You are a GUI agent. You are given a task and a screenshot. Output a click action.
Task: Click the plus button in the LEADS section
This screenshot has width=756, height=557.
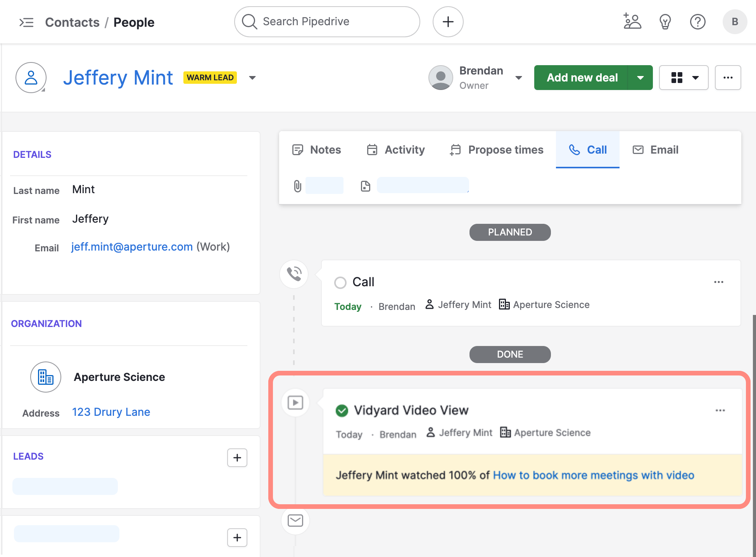(x=237, y=458)
